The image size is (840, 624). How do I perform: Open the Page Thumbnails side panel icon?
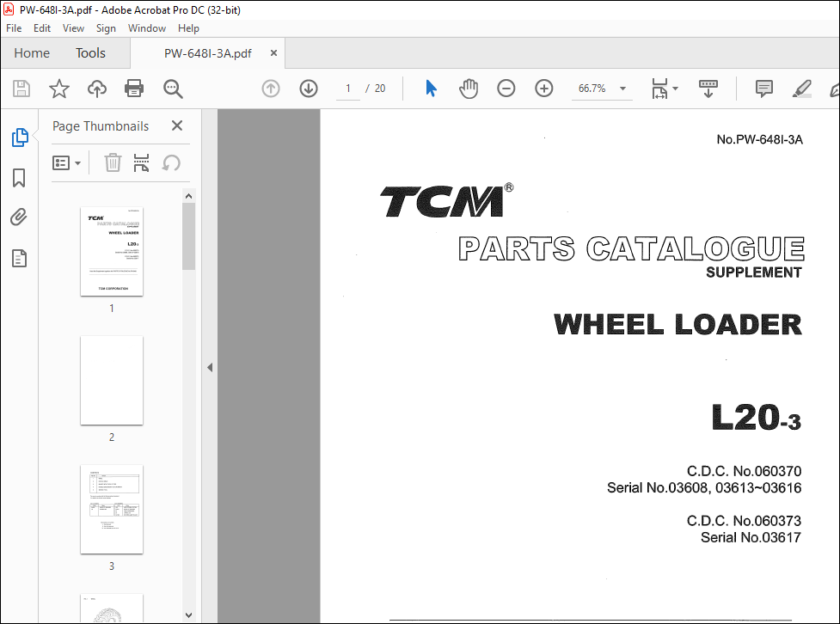[20, 138]
